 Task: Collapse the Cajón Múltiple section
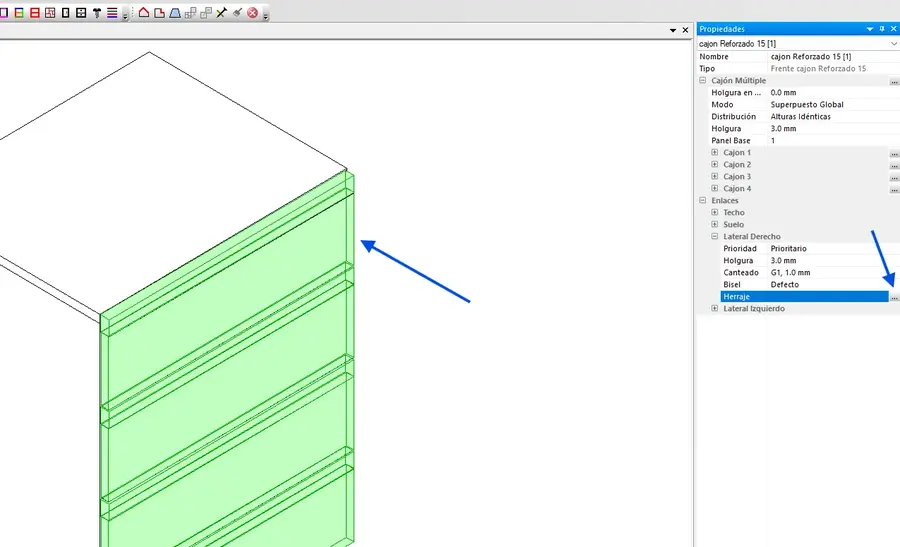703,81
